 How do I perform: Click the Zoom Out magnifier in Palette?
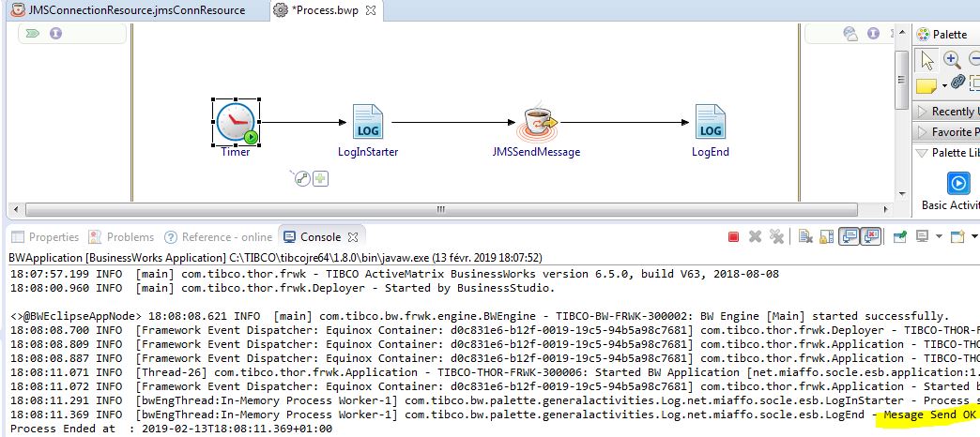pos(973,60)
